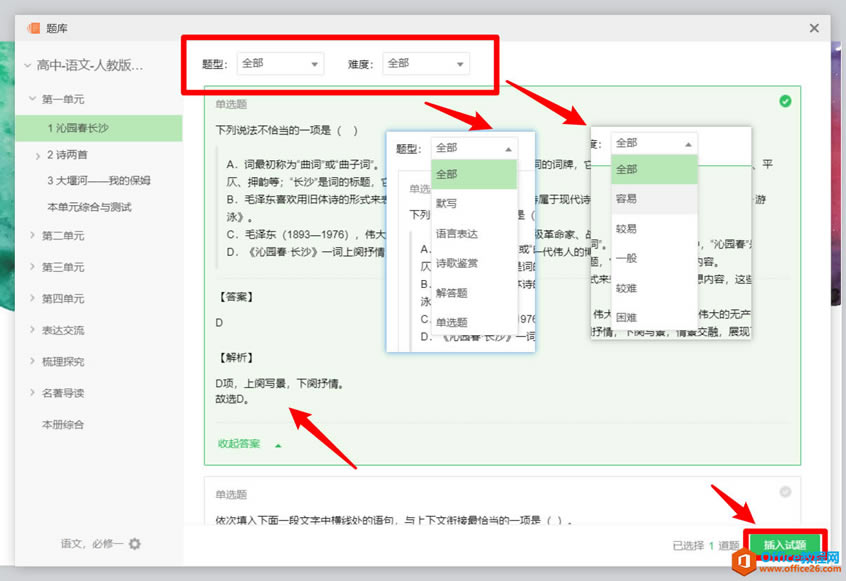Choose 容易 in the 难度 list
The width and height of the screenshot is (846, 581).
click(654, 199)
